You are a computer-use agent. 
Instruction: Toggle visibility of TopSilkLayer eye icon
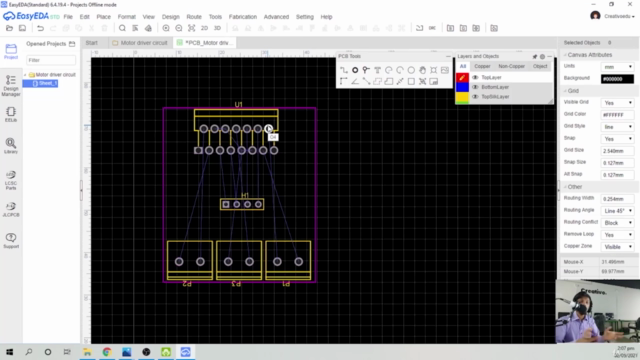[x=475, y=97]
